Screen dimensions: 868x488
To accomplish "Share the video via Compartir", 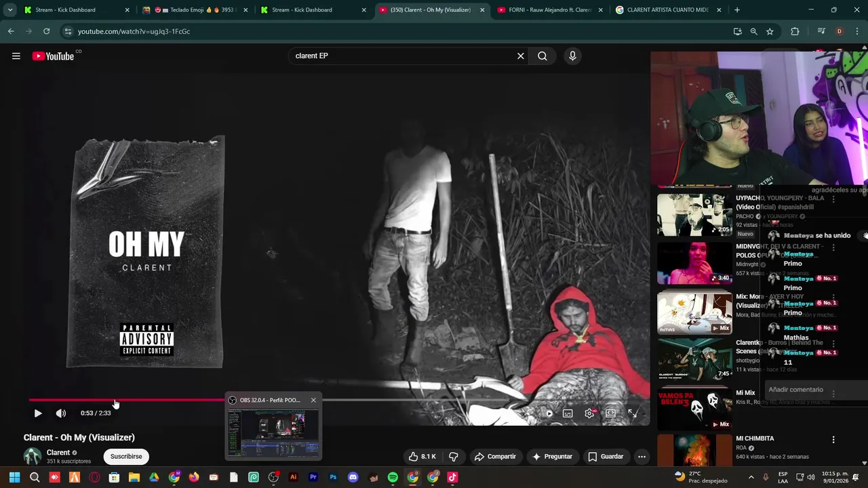I will 495,456.
